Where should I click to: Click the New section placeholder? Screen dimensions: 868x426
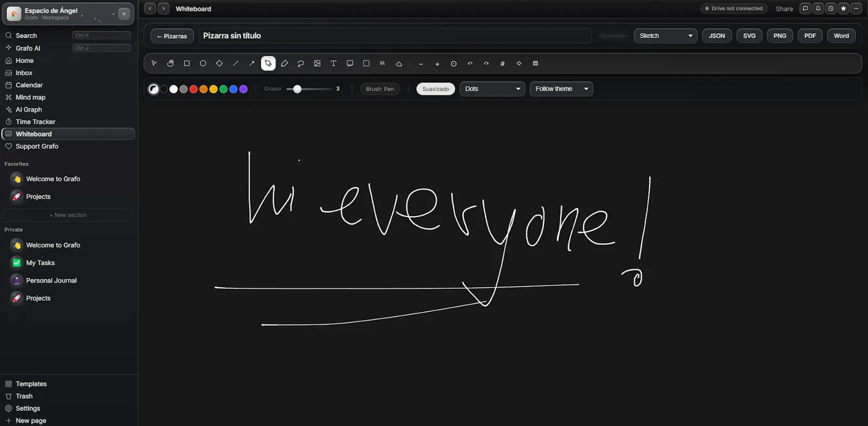[x=68, y=215]
